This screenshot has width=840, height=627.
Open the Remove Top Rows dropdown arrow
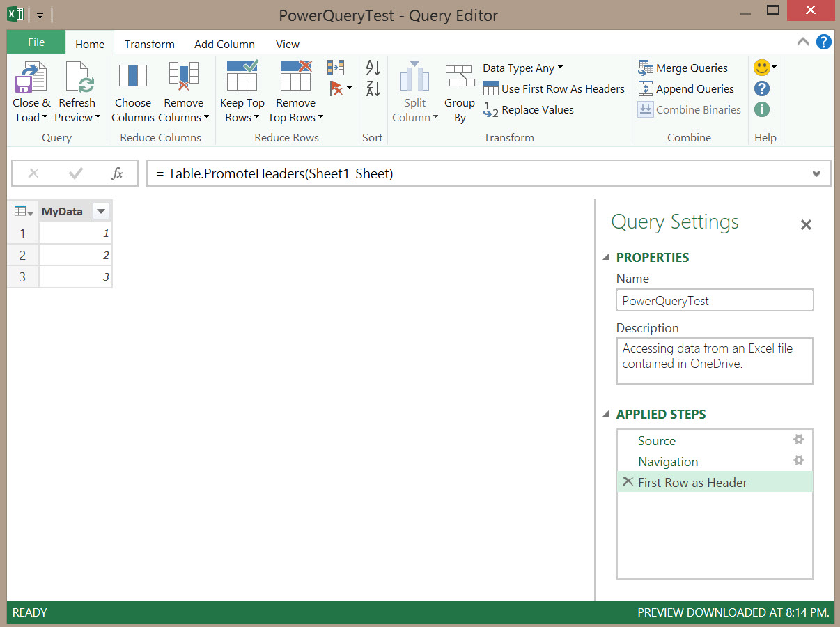pos(320,118)
